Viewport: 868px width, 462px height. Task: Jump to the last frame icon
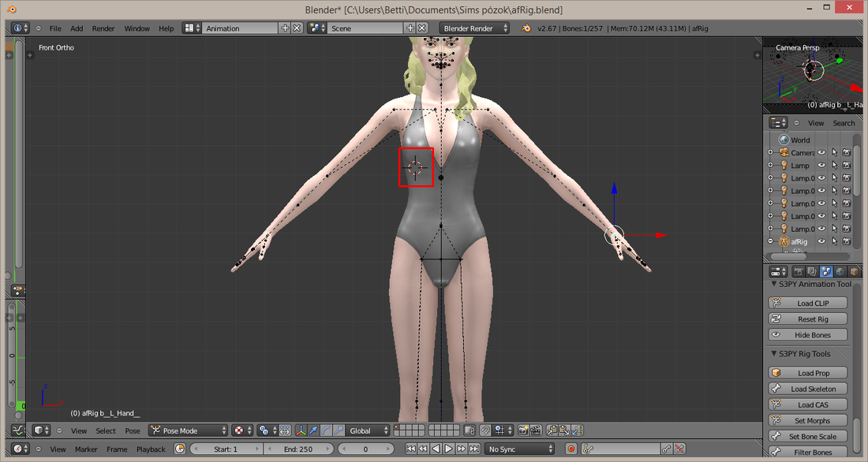coord(474,449)
